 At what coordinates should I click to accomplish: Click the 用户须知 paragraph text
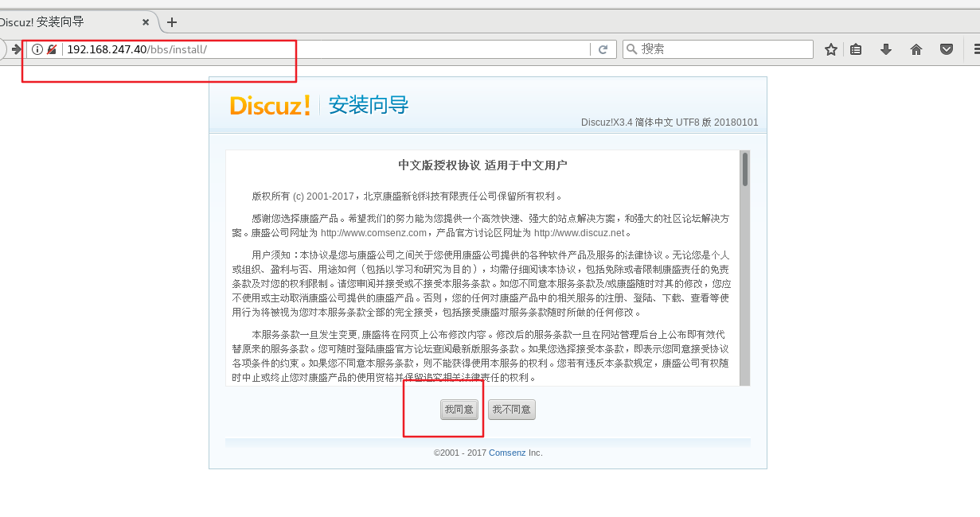pyautogui.click(x=481, y=284)
